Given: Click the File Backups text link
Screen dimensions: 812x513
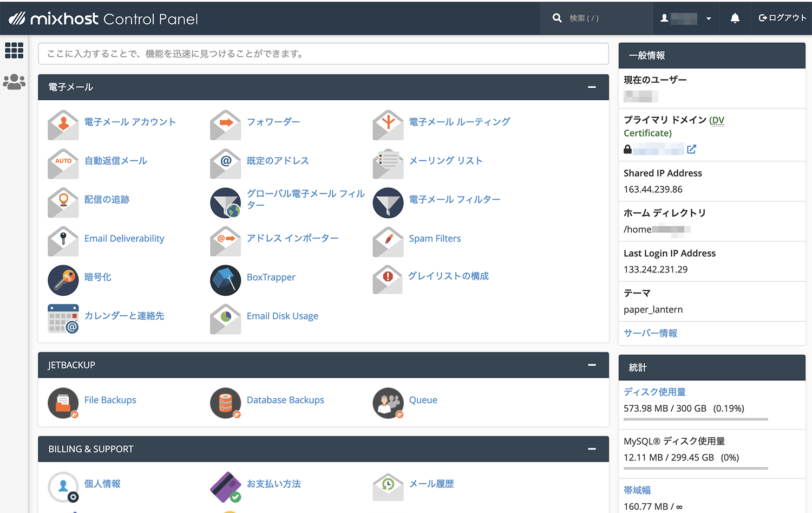Looking at the screenshot, I should point(110,400).
